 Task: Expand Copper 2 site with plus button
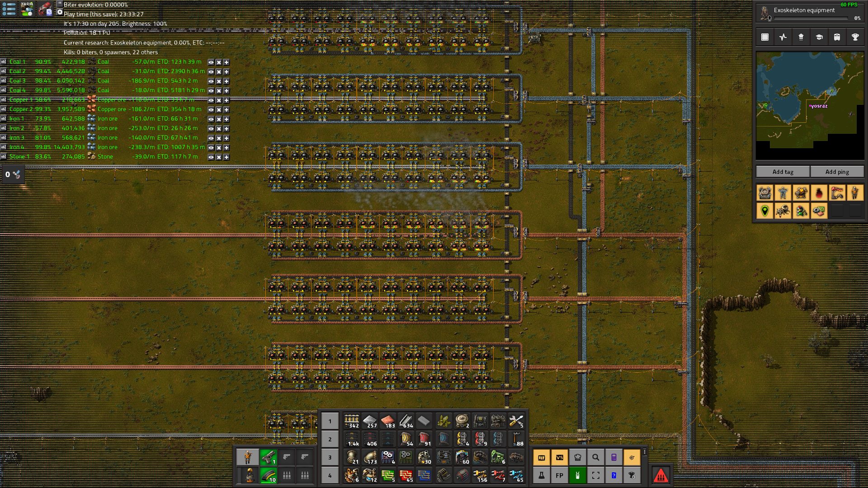point(226,110)
